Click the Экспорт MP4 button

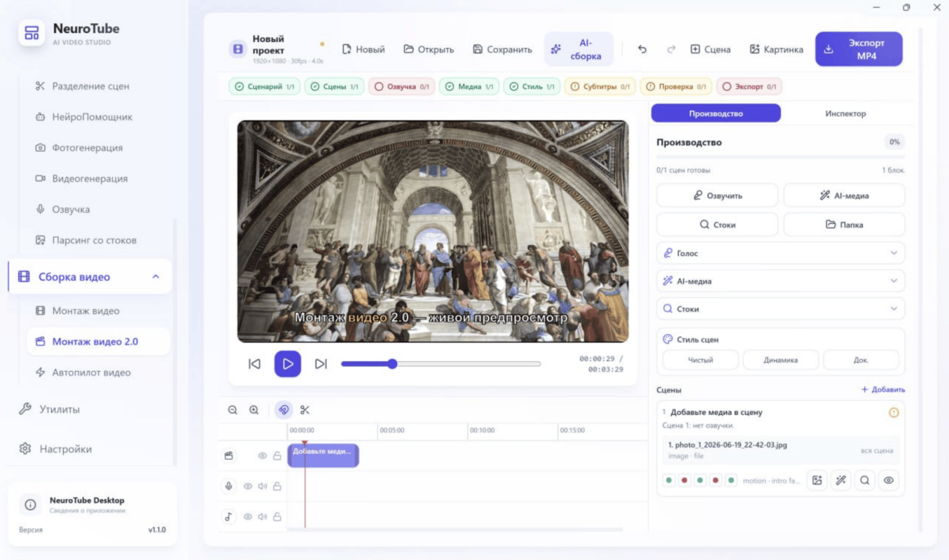(859, 49)
